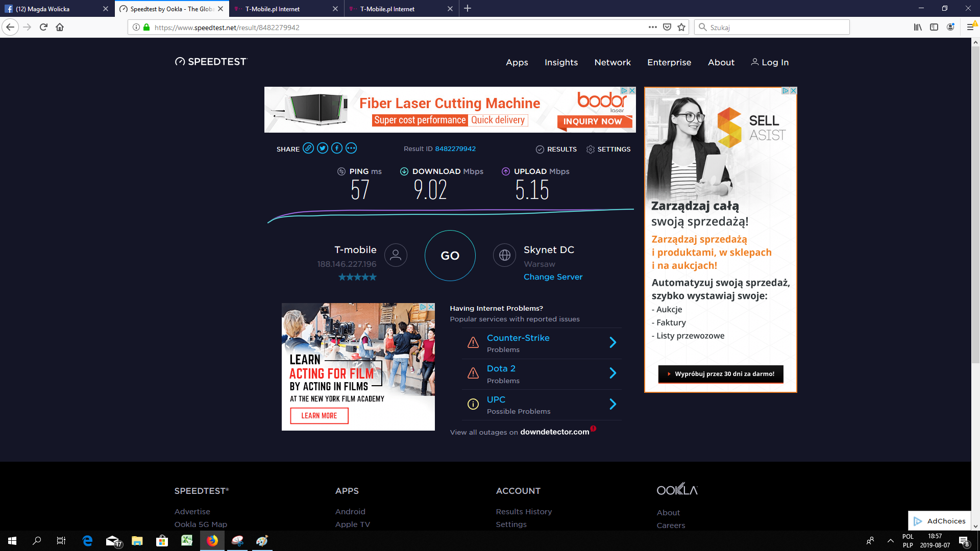
Task: Open File Explorer from taskbar
Action: point(137,541)
